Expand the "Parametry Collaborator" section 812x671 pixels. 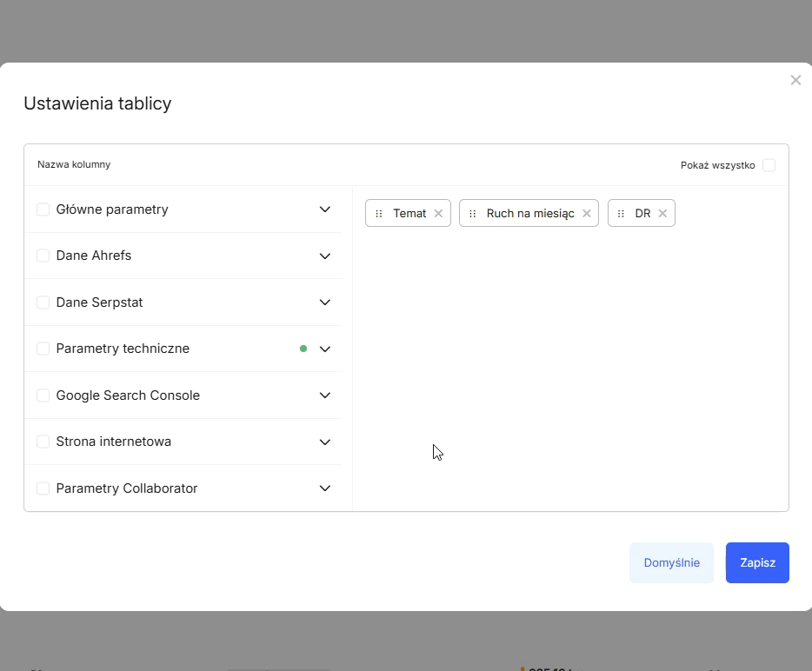point(324,488)
